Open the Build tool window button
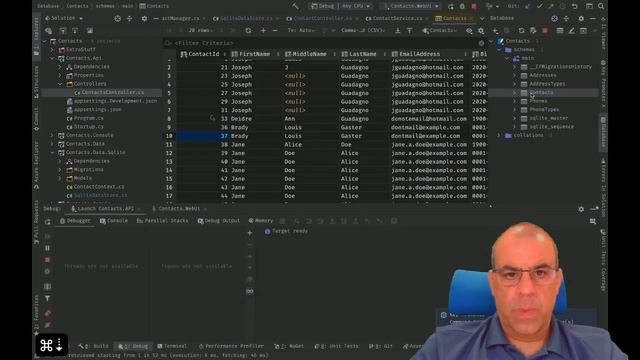 (x=93, y=346)
